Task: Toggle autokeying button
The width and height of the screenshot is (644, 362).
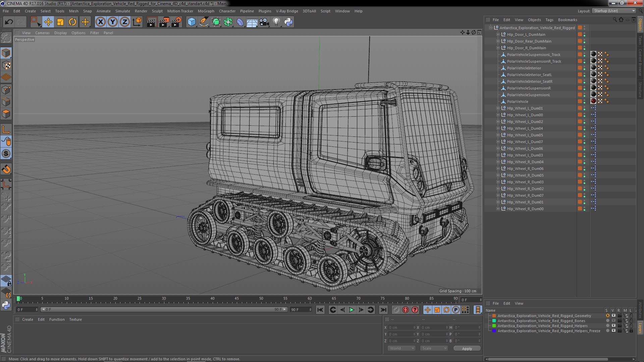Action: 405,310
